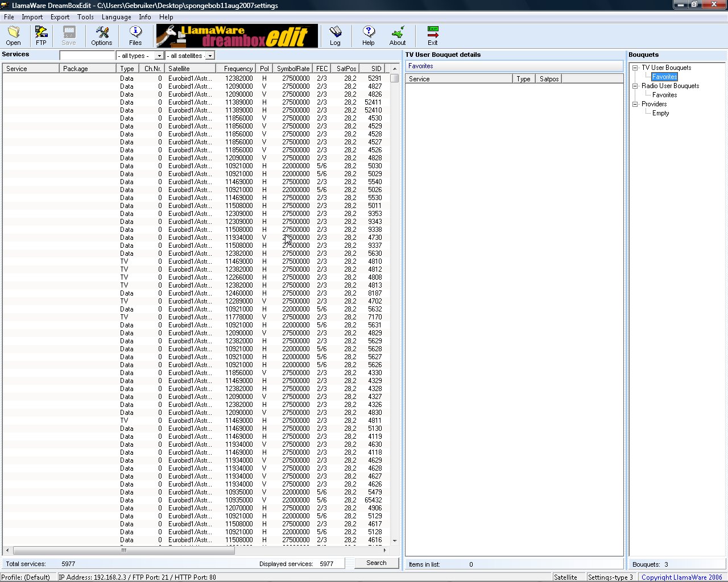Sort services by Frequency column
Screen dimensions: 728x582
click(x=235, y=68)
